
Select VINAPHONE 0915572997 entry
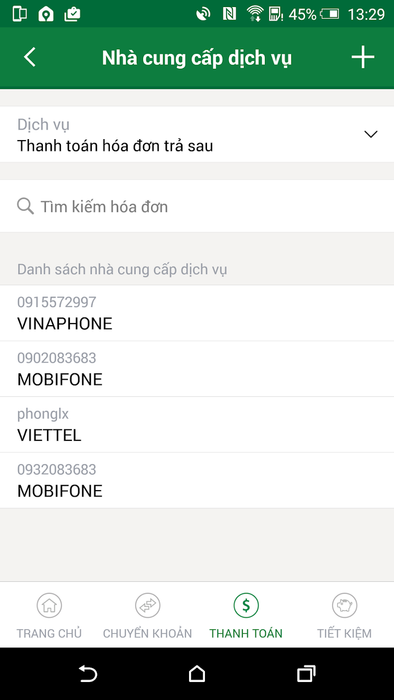click(x=197, y=313)
